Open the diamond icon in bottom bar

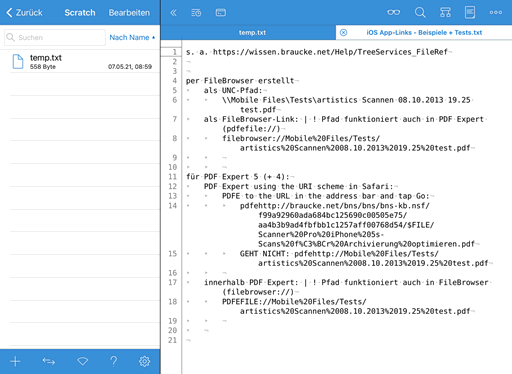coord(82,361)
